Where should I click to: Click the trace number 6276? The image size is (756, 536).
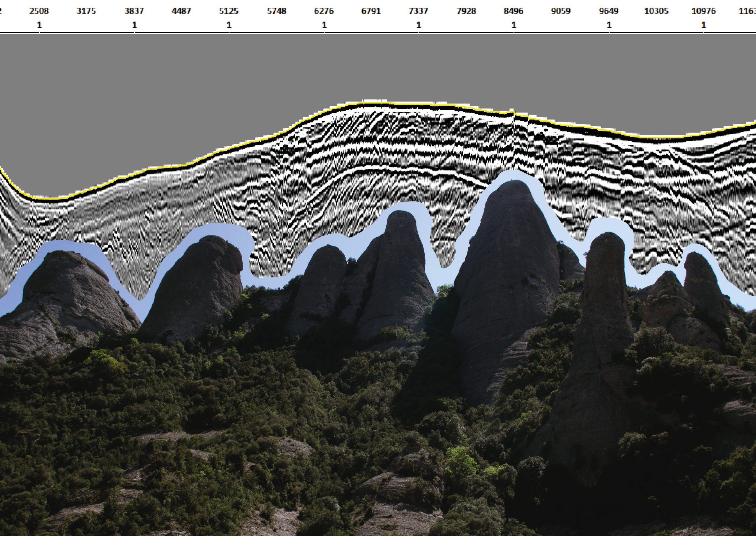click(x=324, y=11)
